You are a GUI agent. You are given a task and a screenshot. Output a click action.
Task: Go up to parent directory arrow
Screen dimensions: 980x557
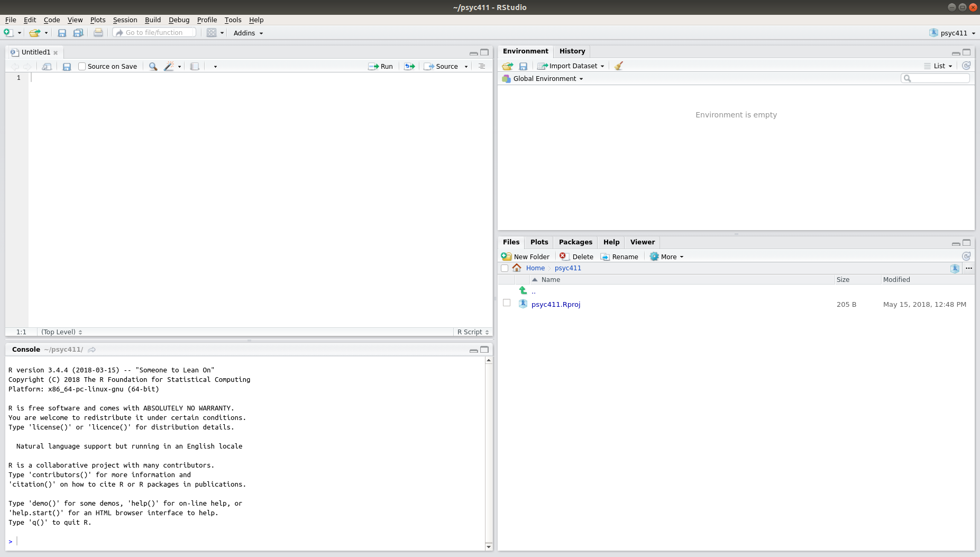click(x=523, y=290)
